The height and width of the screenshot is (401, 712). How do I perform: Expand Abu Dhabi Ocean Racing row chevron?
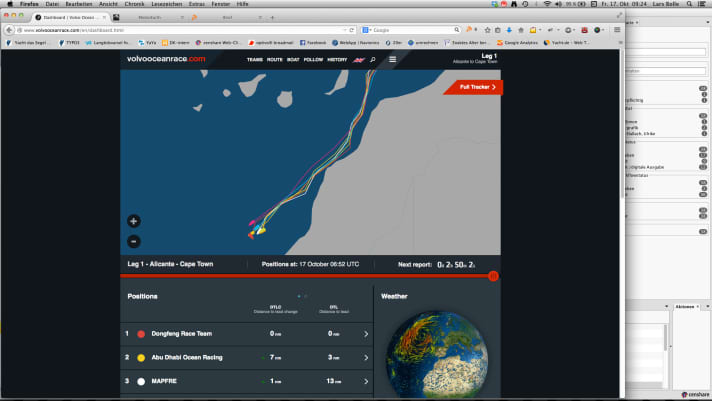click(x=366, y=357)
